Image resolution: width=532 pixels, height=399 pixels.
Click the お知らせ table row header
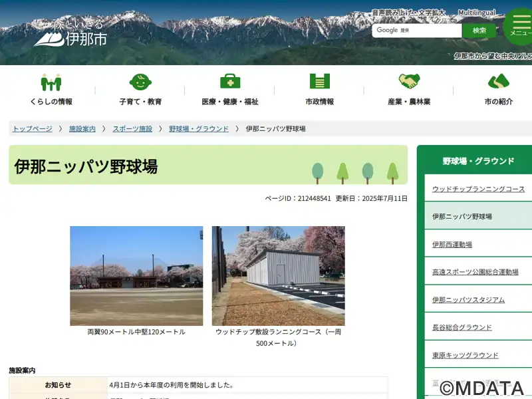(58, 385)
